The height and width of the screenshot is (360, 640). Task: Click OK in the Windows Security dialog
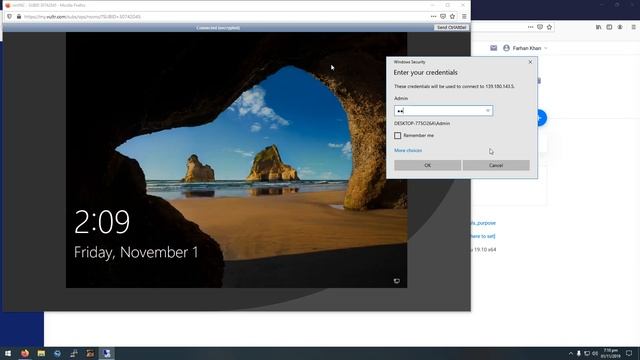point(427,165)
